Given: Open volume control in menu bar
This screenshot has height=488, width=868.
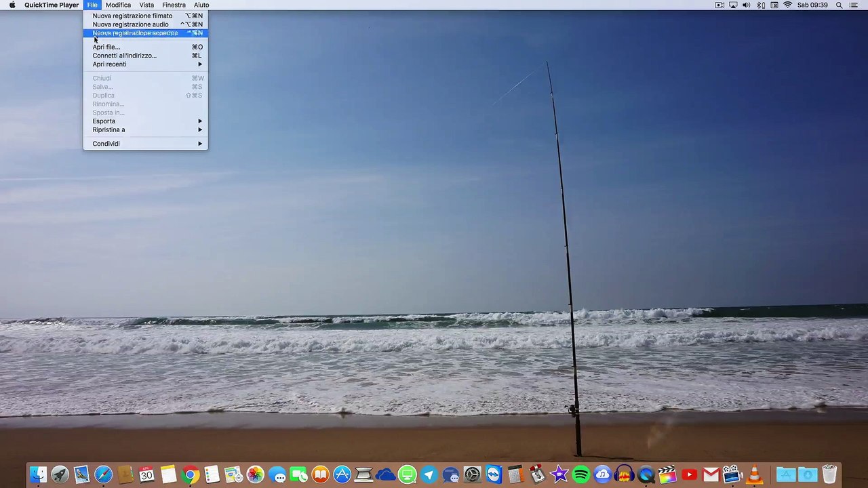Looking at the screenshot, I should pyautogui.click(x=747, y=5).
